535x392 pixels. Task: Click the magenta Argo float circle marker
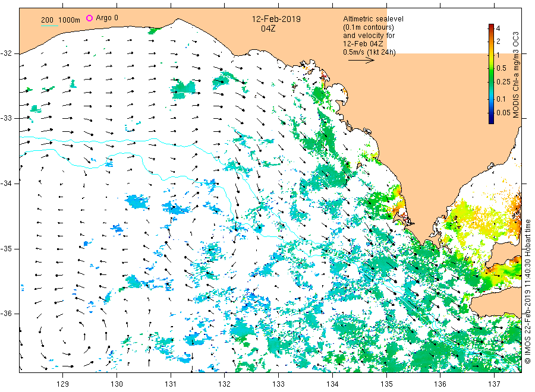tap(89, 18)
